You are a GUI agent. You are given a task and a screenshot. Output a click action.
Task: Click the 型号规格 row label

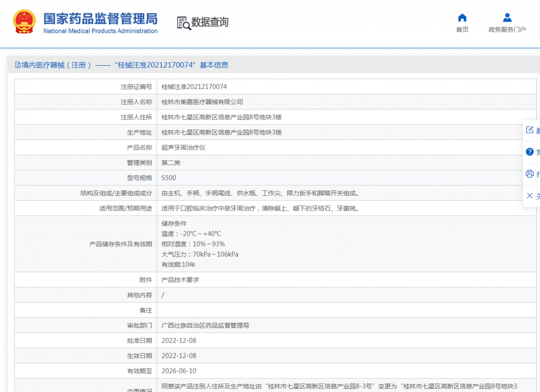139,178
